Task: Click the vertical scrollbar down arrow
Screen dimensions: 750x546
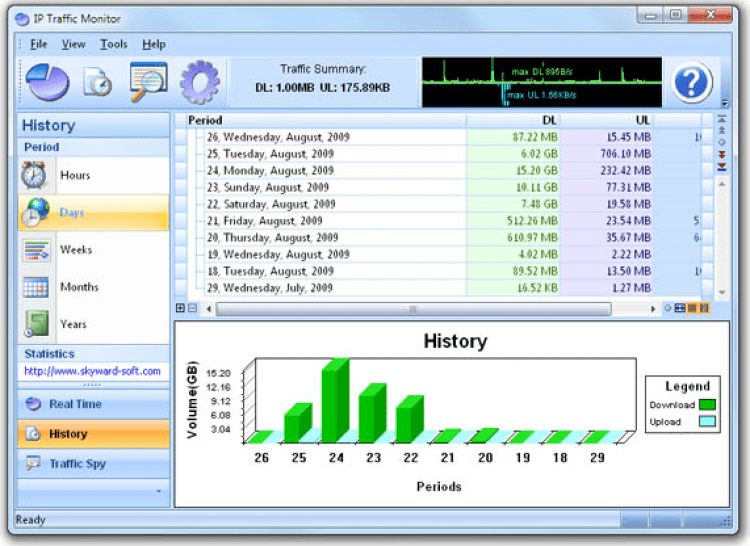Action: (x=722, y=292)
